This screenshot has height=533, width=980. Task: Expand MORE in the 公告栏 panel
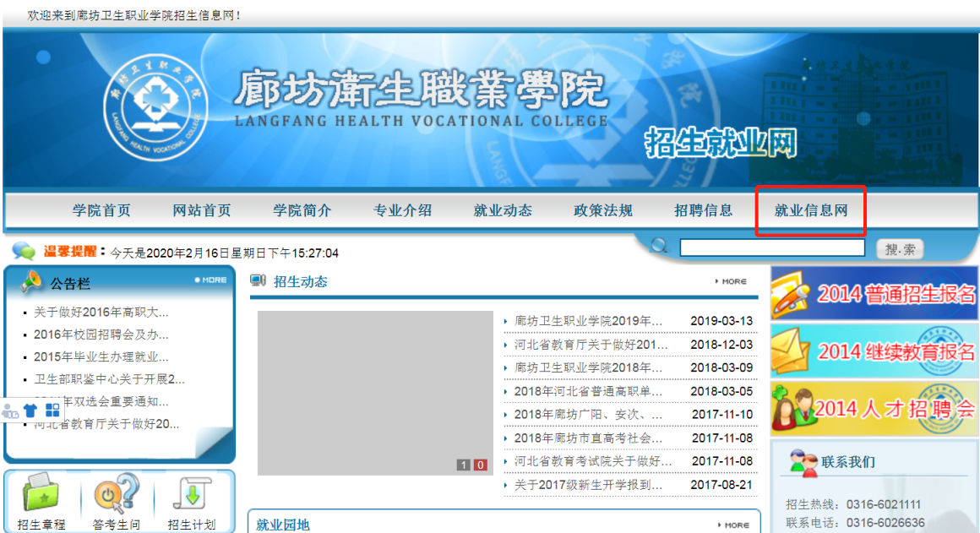coord(211,280)
